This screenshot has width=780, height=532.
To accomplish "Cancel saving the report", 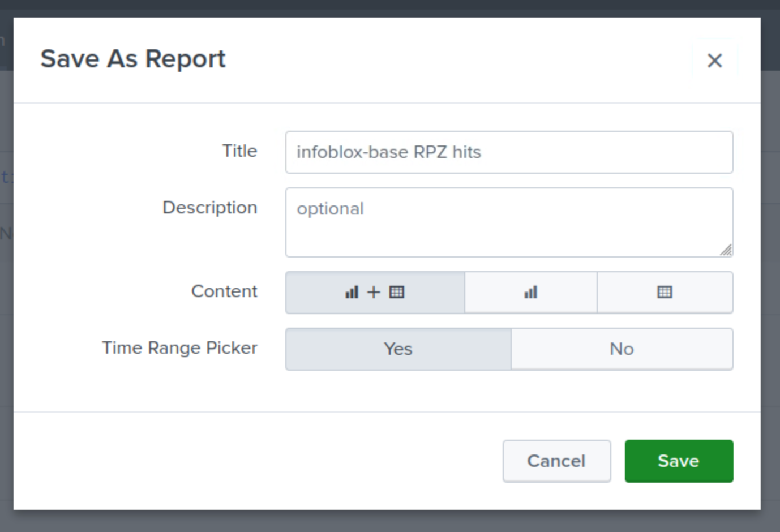I will (556, 461).
